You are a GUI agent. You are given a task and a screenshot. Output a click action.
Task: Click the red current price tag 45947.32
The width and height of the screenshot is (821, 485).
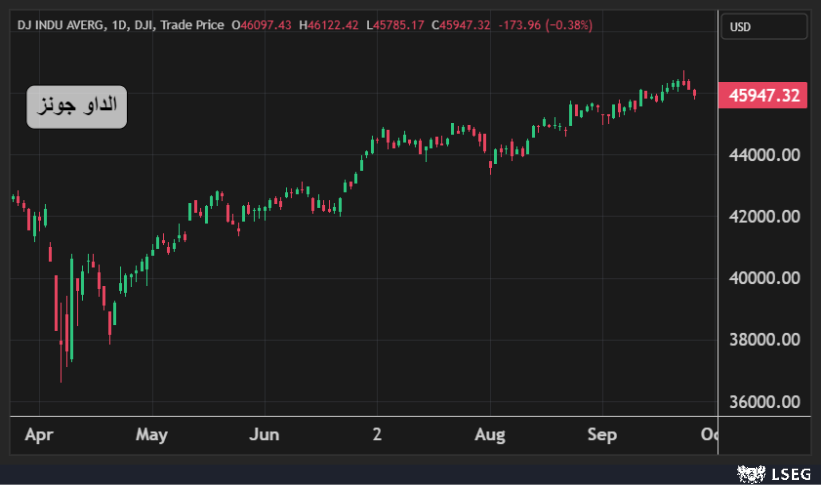[765, 96]
